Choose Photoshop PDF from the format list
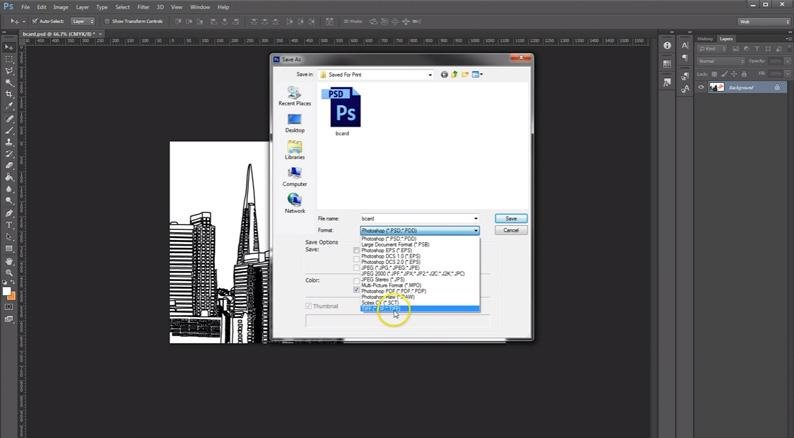 pyautogui.click(x=395, y=291)
